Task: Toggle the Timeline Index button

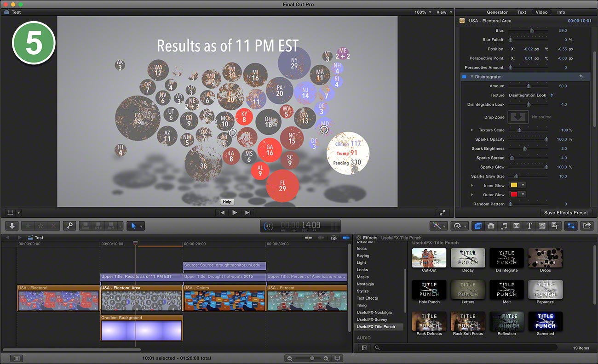Action: click(x=17, y=358)
